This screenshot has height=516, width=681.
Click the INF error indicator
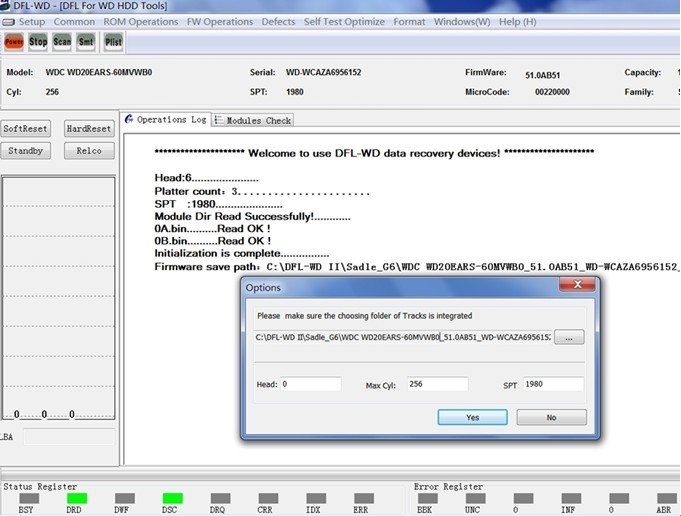pyautogui.click(x=571, y=498)
